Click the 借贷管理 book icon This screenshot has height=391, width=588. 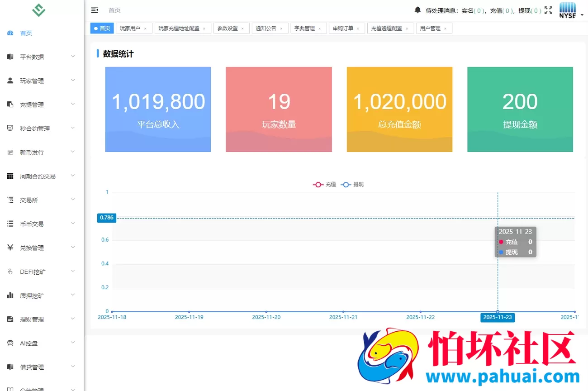pyautogui.click(x=10, y=367)
